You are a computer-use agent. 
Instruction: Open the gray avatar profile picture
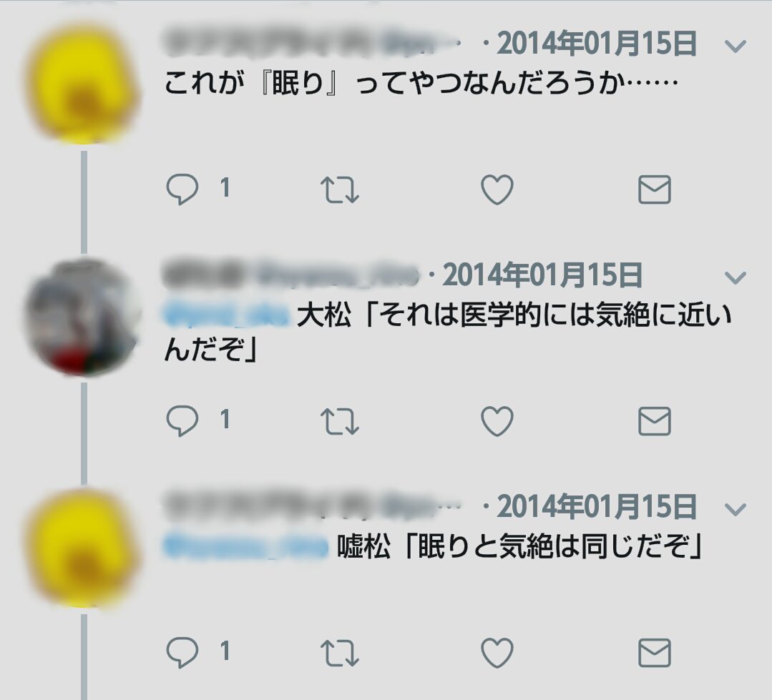click(83, 317)
